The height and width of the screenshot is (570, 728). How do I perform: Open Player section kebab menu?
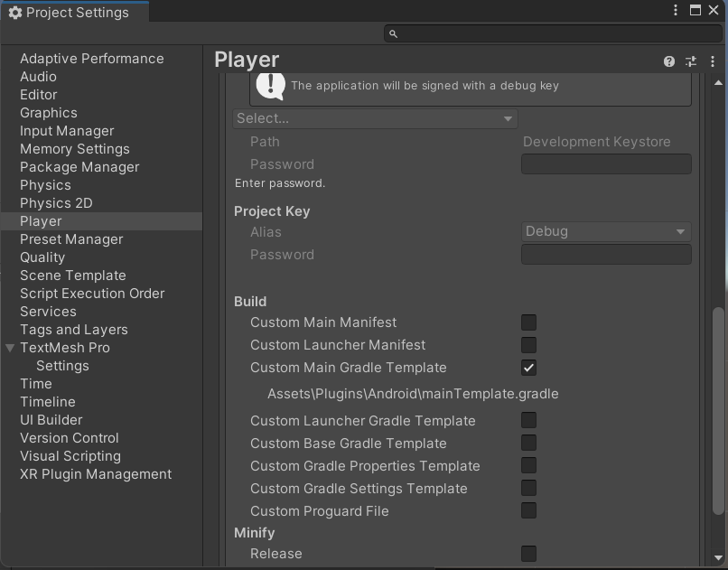click(713, 61)
